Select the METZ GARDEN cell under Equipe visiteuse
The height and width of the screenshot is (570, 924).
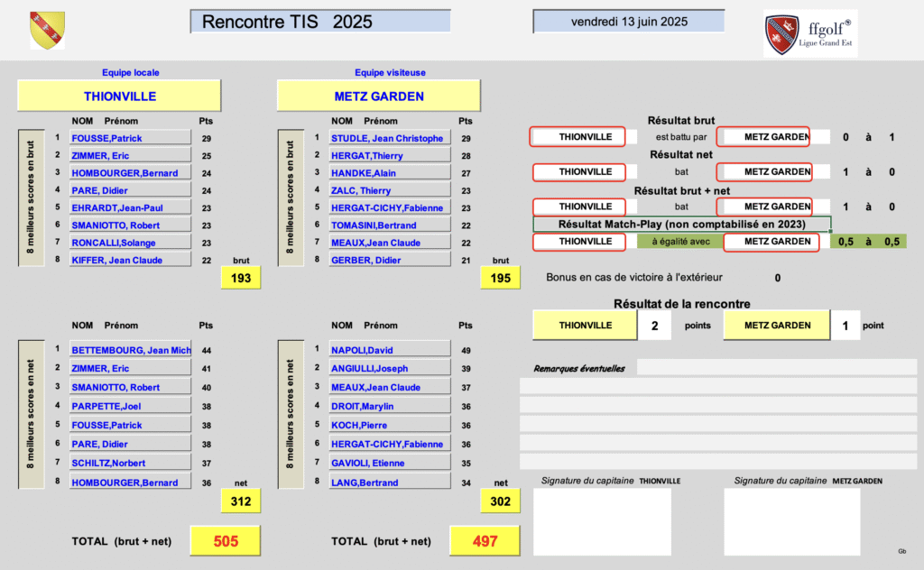pos(378,97)
